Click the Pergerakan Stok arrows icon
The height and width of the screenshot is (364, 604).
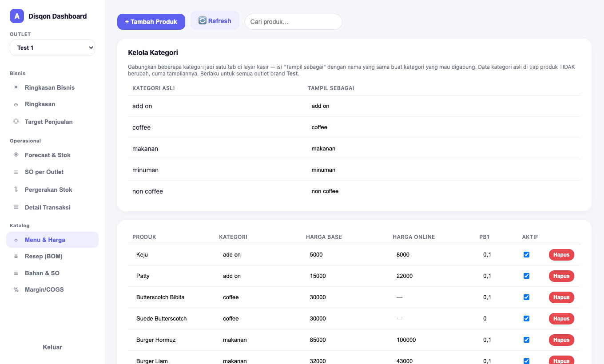tap(16, 189)
